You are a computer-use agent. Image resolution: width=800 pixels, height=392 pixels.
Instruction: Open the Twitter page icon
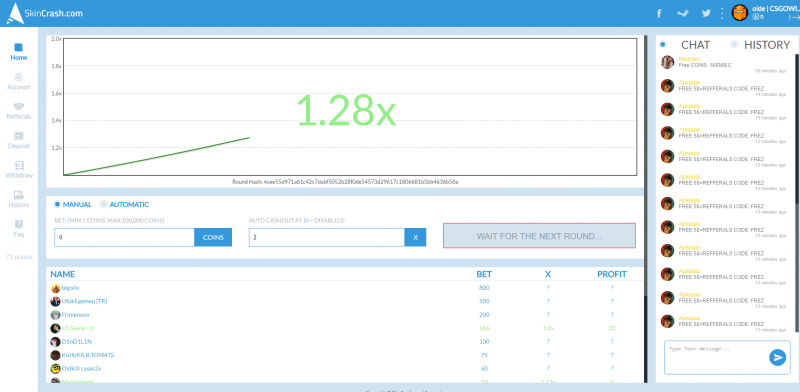point(706,14)
